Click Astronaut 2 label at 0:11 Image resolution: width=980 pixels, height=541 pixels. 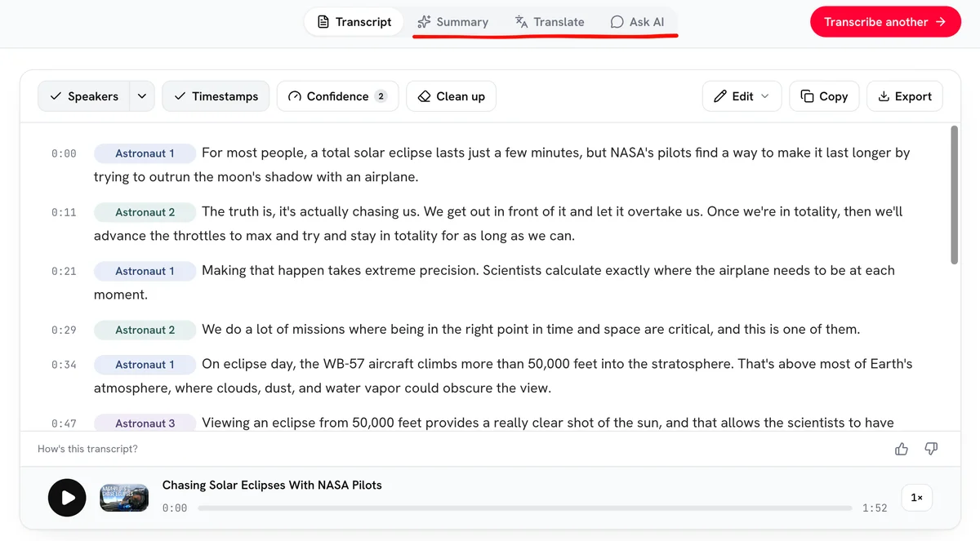(x=145, y=212)
